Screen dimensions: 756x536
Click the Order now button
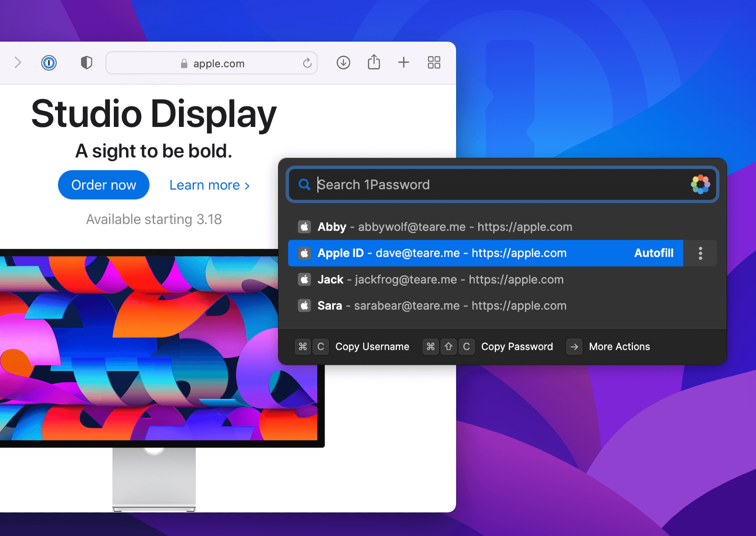pyautogui.click(x=103, y=185)
